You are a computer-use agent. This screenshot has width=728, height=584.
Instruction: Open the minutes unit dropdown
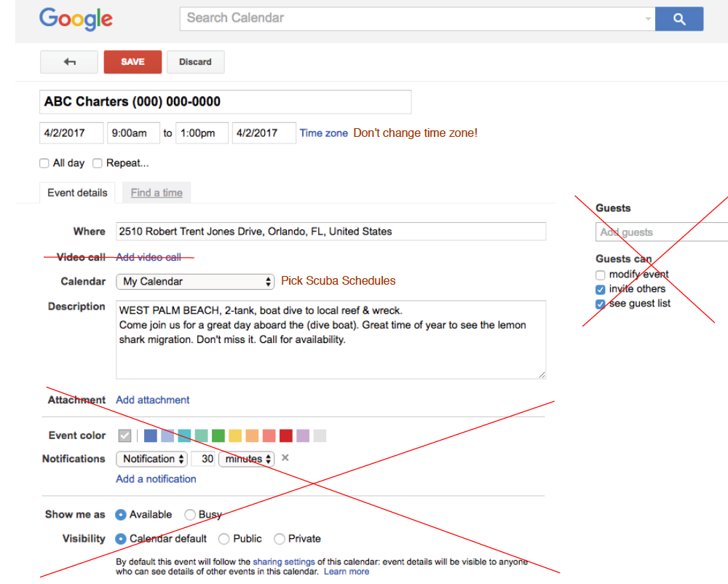[247, 459]
